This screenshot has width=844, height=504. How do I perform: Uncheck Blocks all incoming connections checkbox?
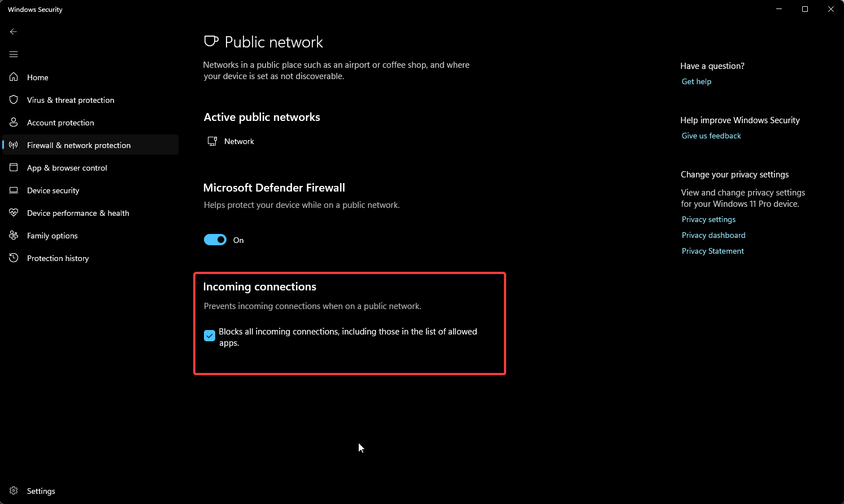pos(210,336)
